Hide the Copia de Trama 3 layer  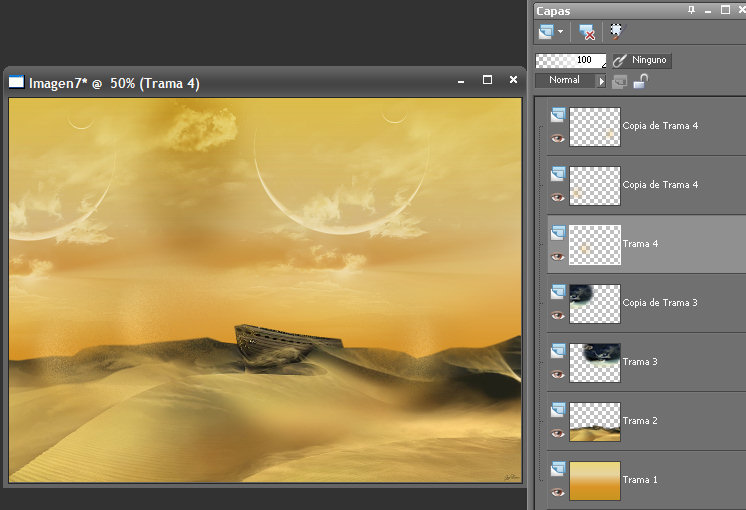click(x=558, y=315)
